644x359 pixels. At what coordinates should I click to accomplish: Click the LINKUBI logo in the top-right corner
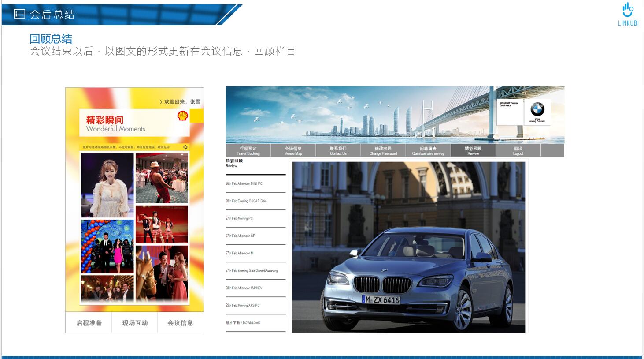628,14
